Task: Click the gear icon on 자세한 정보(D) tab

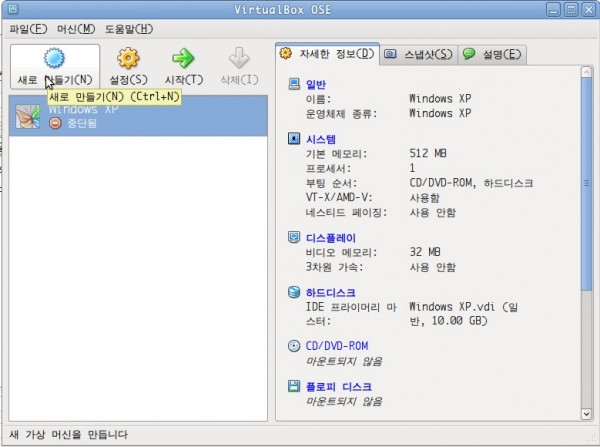Action: [286, 53]
